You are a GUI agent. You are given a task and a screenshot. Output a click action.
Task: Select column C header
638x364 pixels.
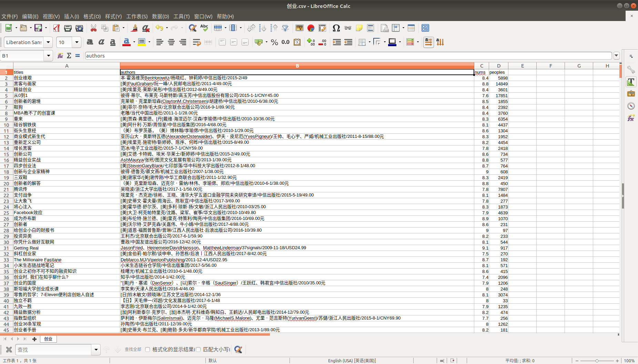(x=482, y=65)
